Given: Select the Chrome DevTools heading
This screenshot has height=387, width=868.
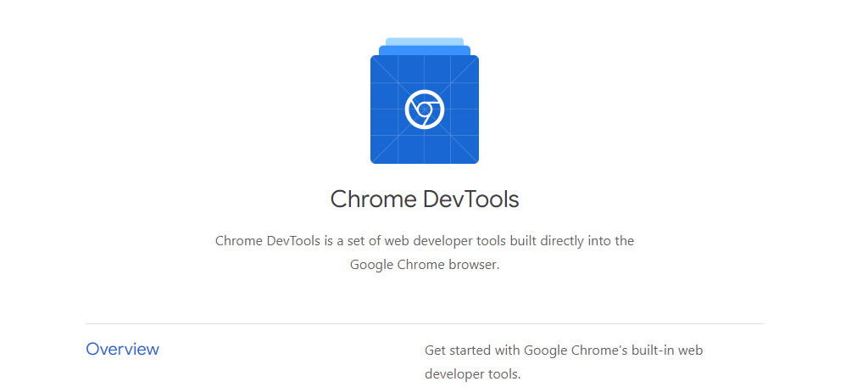Looking at the screenshot, I should [x=425, y=199].
